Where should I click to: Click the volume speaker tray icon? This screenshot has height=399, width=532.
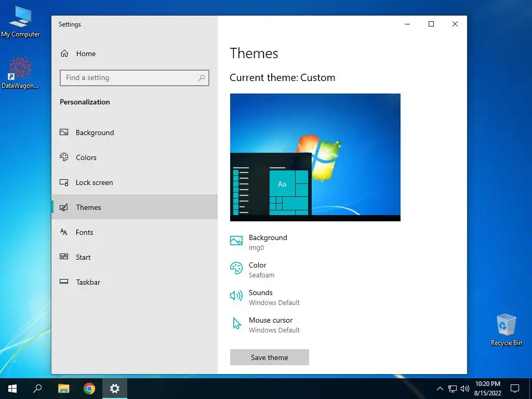(x=465, y=389)
